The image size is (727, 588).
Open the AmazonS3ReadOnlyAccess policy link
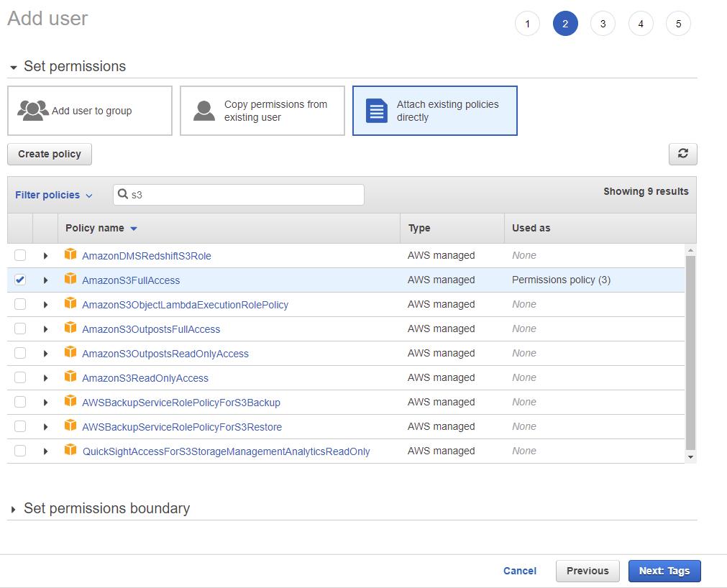tap(145, 378)
